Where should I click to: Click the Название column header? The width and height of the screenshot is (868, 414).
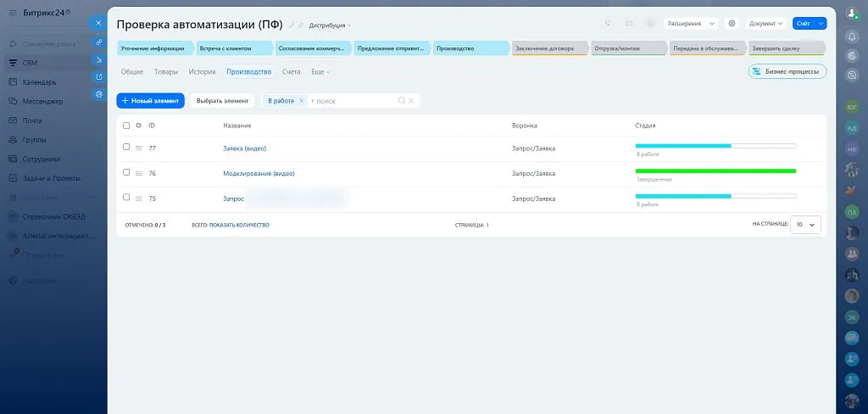[237, 126]
